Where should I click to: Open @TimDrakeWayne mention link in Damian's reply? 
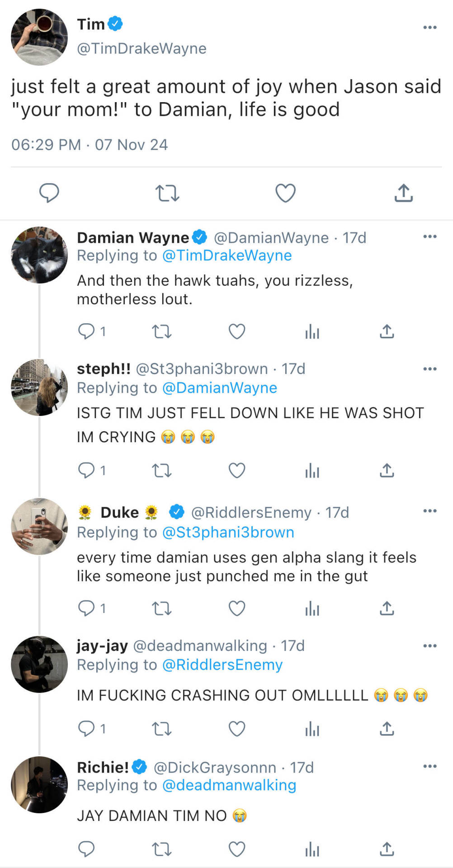point(227,255)
